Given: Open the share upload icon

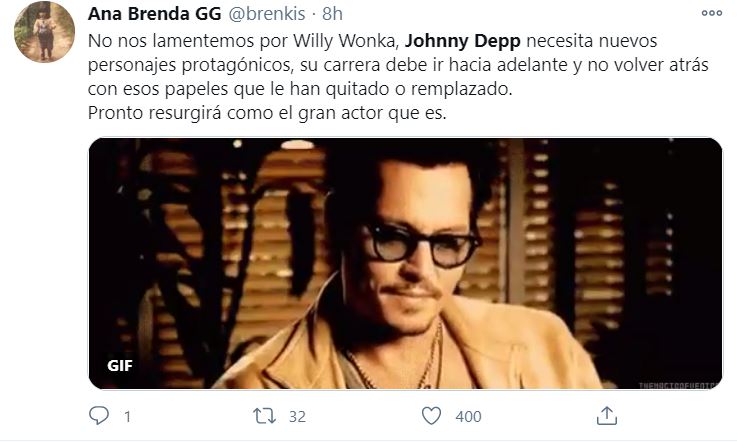Looking at the screenshot, I should (606, 416).
